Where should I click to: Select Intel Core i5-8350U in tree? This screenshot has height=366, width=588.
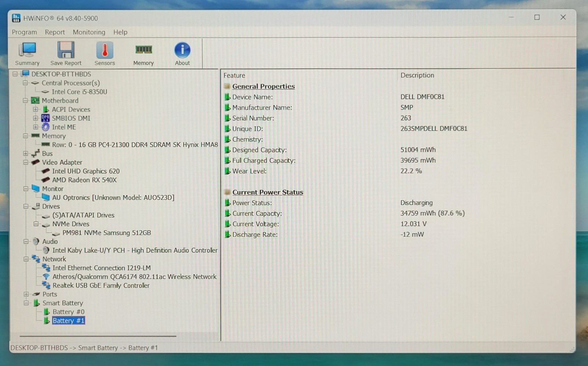[79, 92]
